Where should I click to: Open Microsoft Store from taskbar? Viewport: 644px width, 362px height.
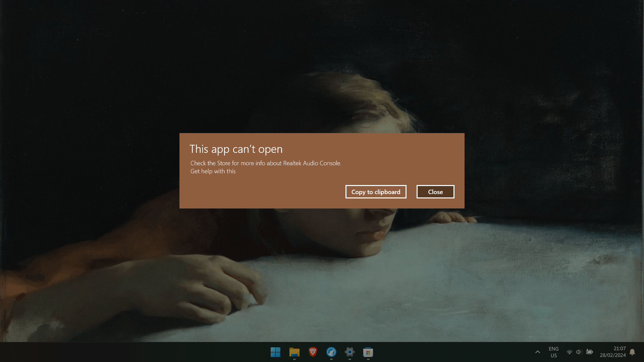coord(368,352)
